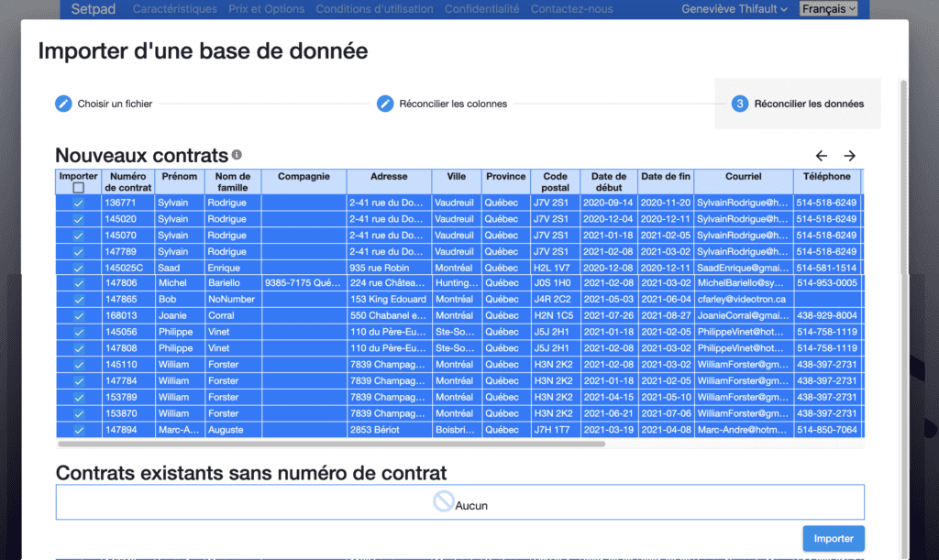Image resolution: width=939 pixels, height=560 pixels.
Task: Click the pencil icon beside Réconcilier les colonnes
Action: coord(385,104)
